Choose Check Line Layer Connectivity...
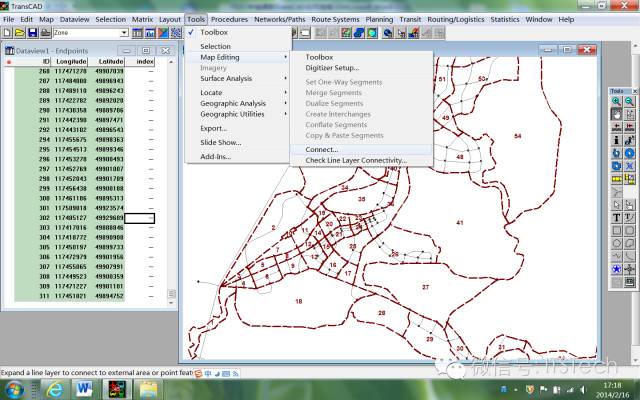 (356, 160)
